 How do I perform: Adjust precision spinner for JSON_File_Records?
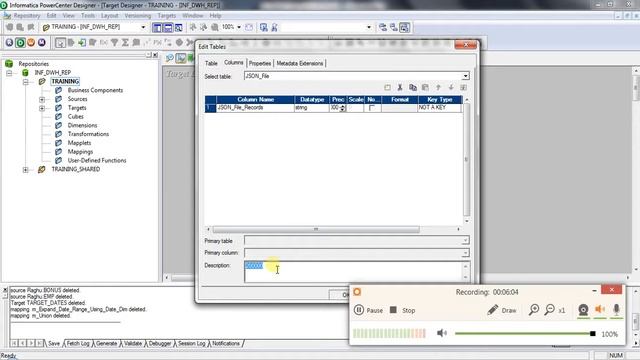point(342,108)
